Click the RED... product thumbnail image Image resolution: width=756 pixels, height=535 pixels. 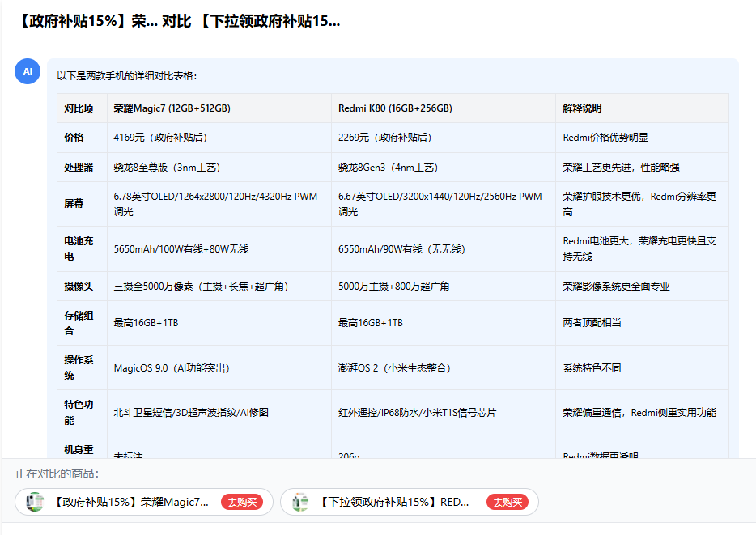coord(300,502)
